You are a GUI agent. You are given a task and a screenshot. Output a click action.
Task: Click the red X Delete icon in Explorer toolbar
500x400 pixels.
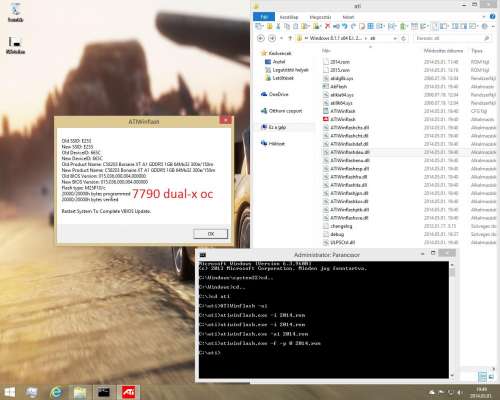click(327, 26)
